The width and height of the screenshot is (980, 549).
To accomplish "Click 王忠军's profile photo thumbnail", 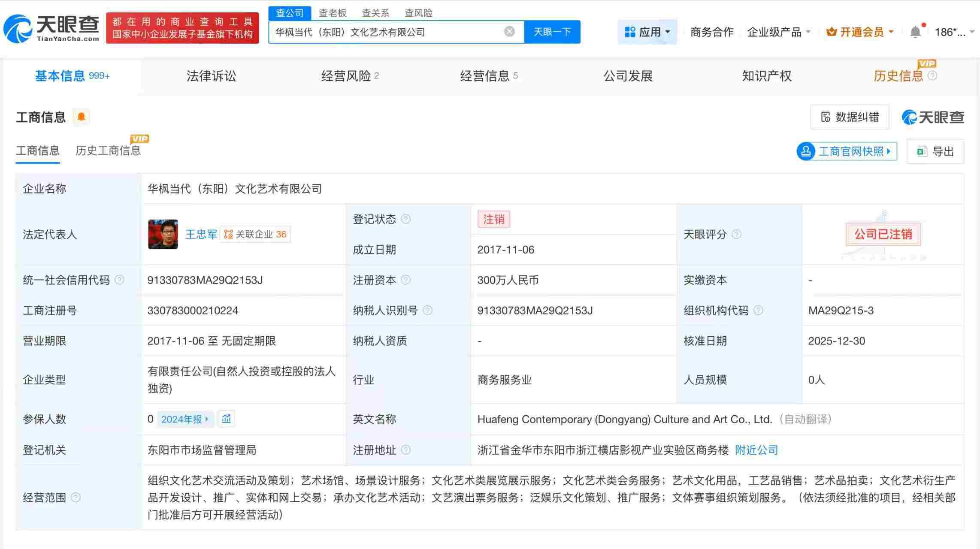I will 163,234.
